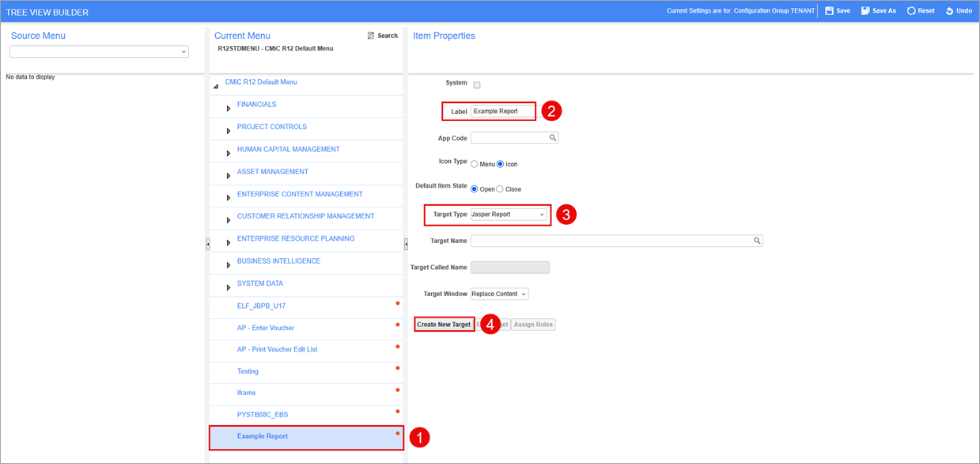
Task: Click the No data to display text
Action: coord(30,77)
